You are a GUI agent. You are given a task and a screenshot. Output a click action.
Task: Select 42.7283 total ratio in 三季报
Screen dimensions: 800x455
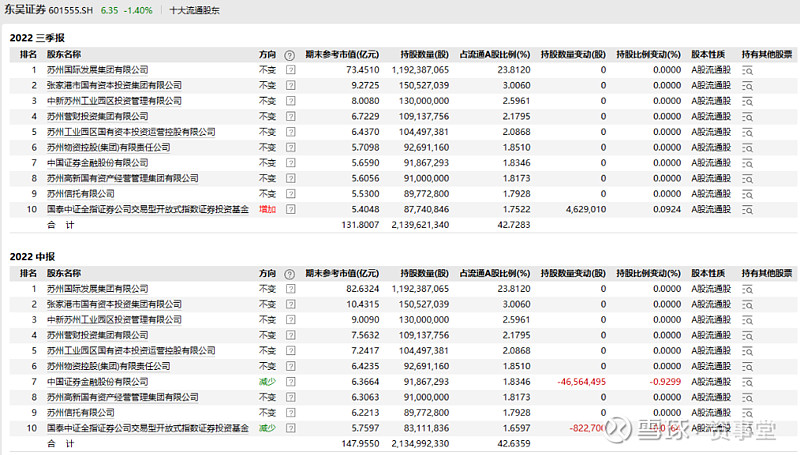click(514, 225)
